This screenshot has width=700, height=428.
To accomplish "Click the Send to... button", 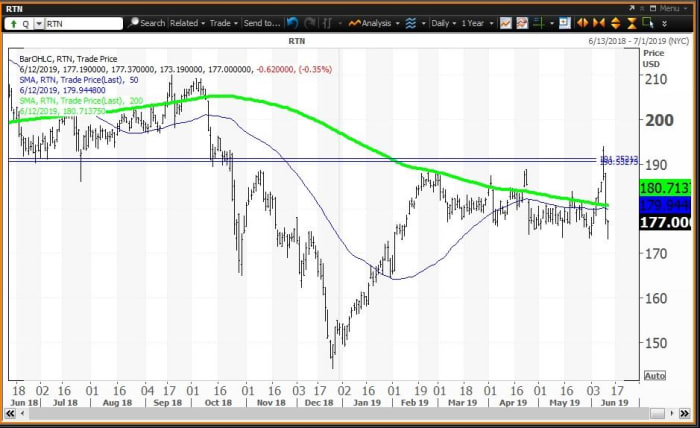I will point(262,23).
